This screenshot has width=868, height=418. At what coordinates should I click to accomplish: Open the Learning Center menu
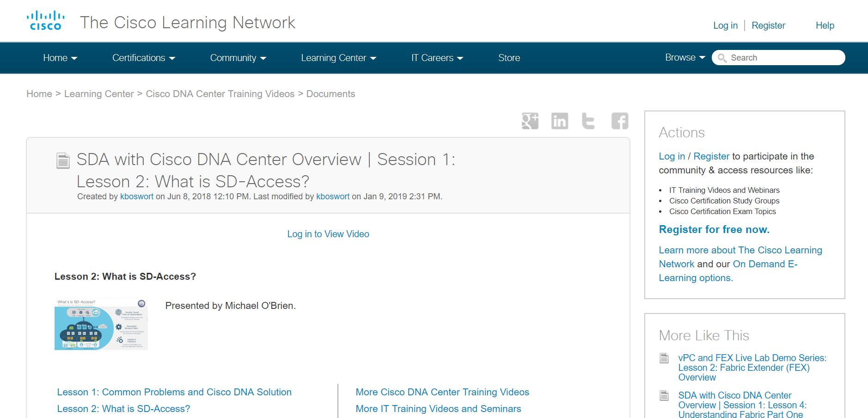click(x=339, y=58)
